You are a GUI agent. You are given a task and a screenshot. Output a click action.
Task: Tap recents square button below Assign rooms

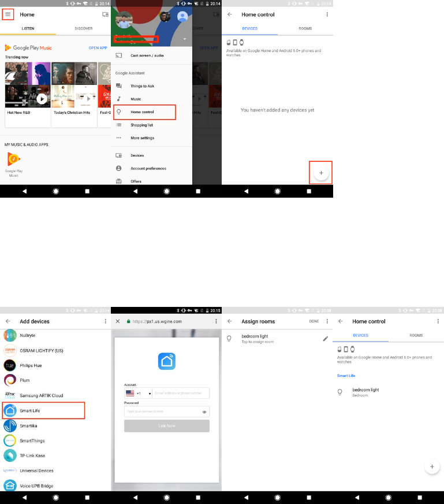(x=309, y=498)
